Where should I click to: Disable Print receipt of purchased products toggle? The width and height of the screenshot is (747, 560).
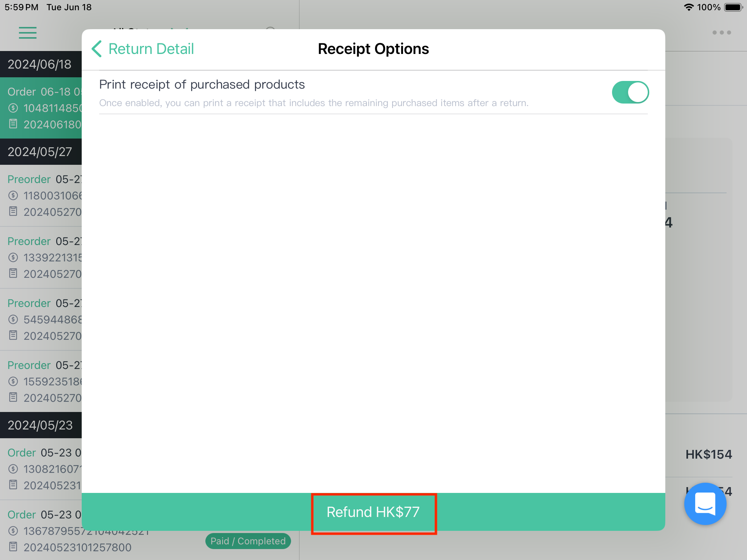[x=630, y=92]
